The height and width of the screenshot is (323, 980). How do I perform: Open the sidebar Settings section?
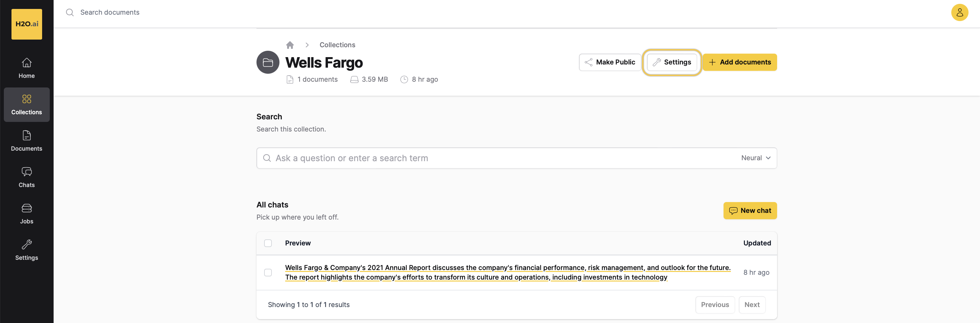click(x=26, y=250)
